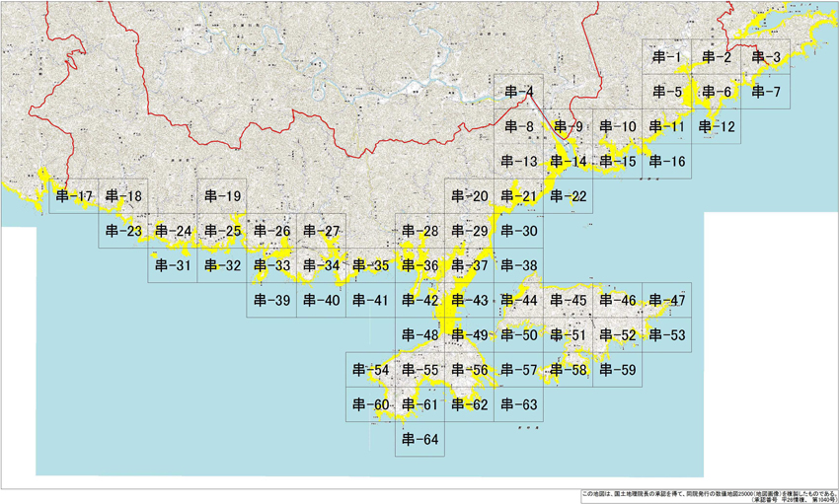Viewport: 839px width, 504px height.
Task: Open map tile 串-29
Action: (x=469, y=231)
